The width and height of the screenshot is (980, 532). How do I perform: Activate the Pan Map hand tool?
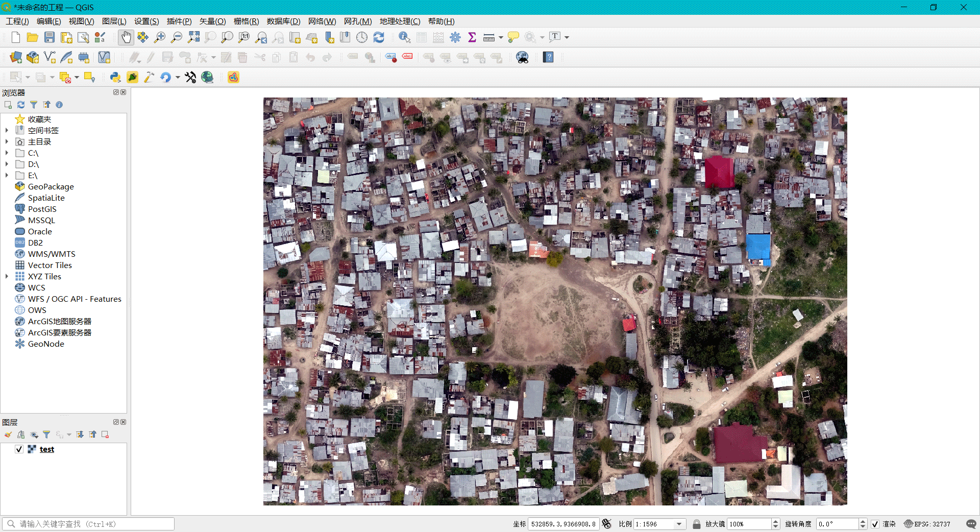click(x=126, y=37)
